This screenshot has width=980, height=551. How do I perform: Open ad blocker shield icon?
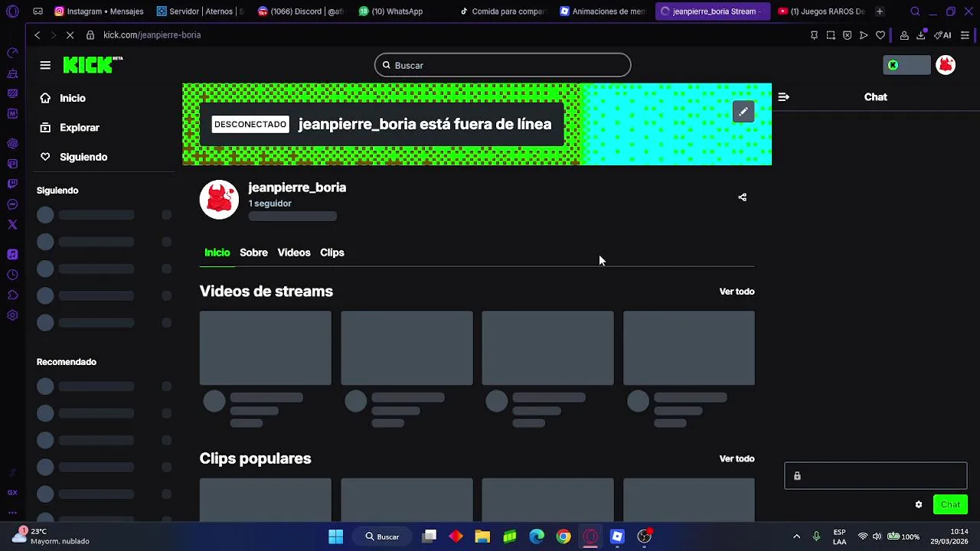847,35
